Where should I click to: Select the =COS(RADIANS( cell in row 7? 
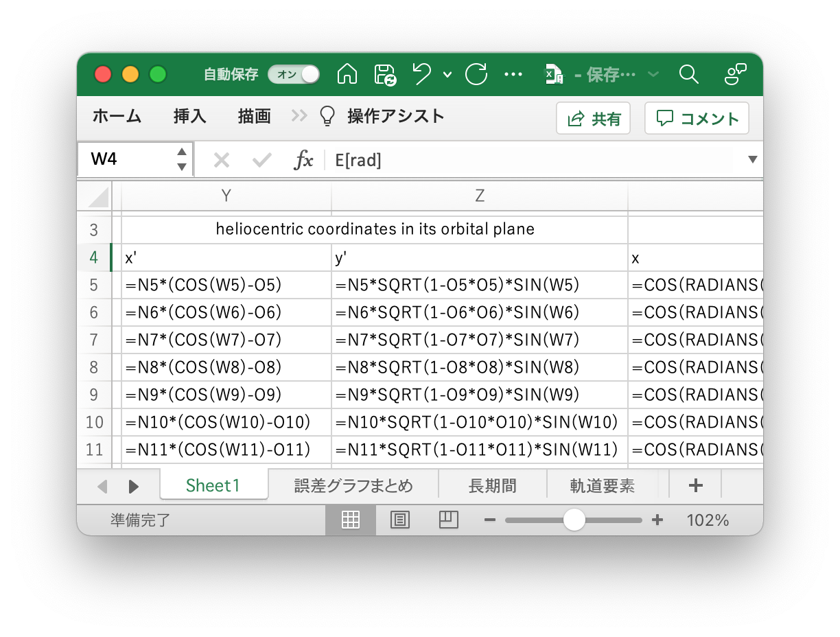695,340
